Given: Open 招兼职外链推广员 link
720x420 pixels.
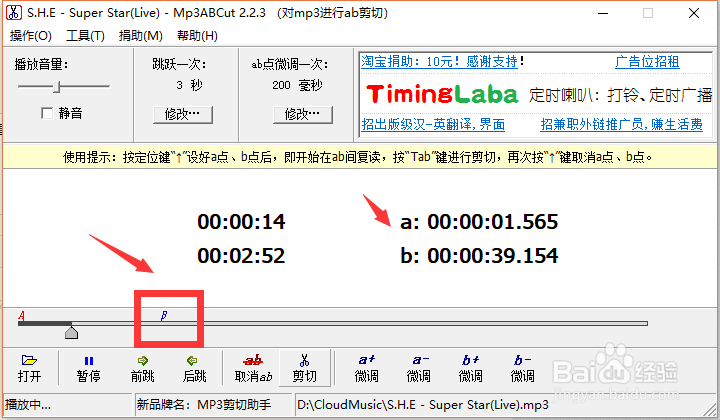Looking at the screenshot, I should [621, 124].
